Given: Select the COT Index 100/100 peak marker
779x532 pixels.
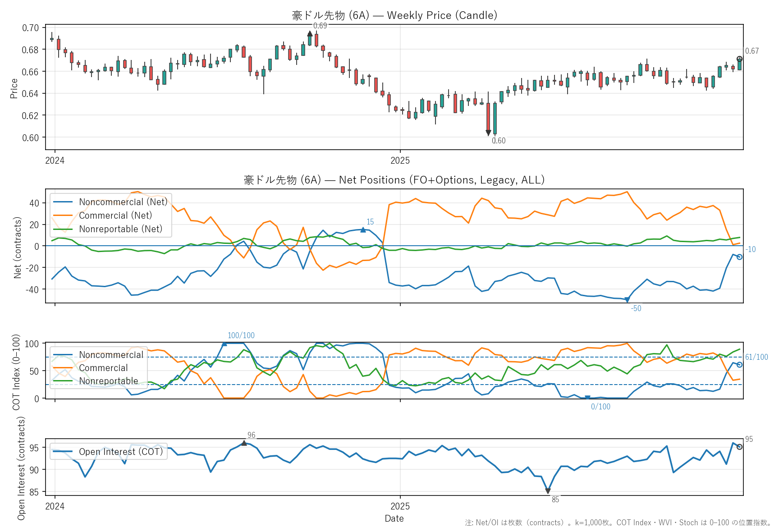Looking at the screenshot, I should click(225, 344).
